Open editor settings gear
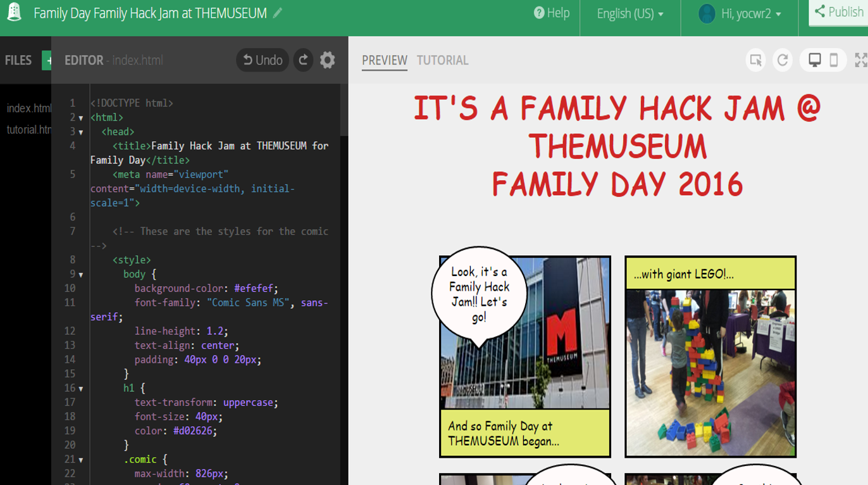 [327, 60]
